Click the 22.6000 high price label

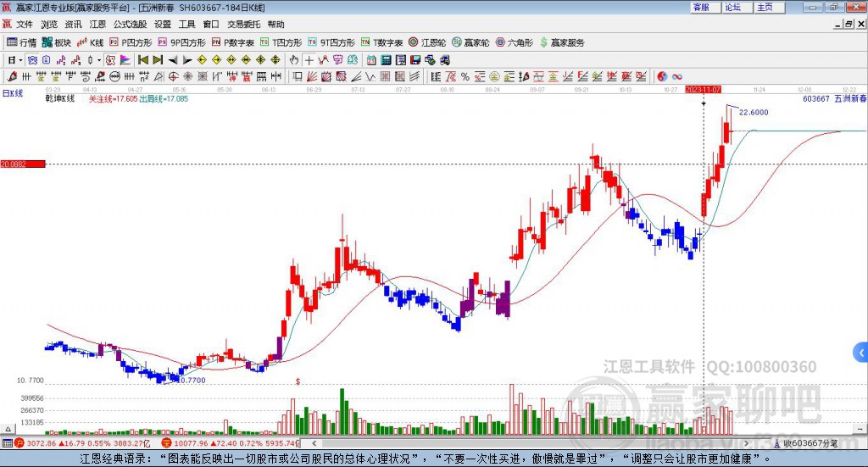(754, 113)
